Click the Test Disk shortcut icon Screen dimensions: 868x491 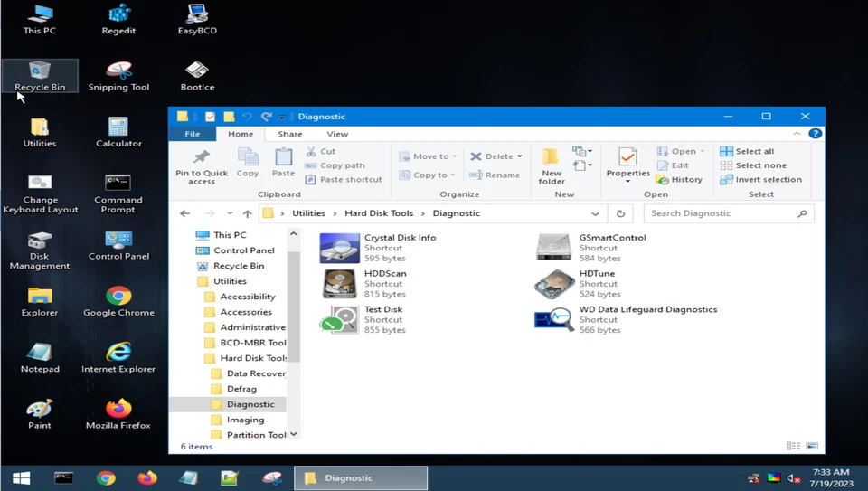340,319
